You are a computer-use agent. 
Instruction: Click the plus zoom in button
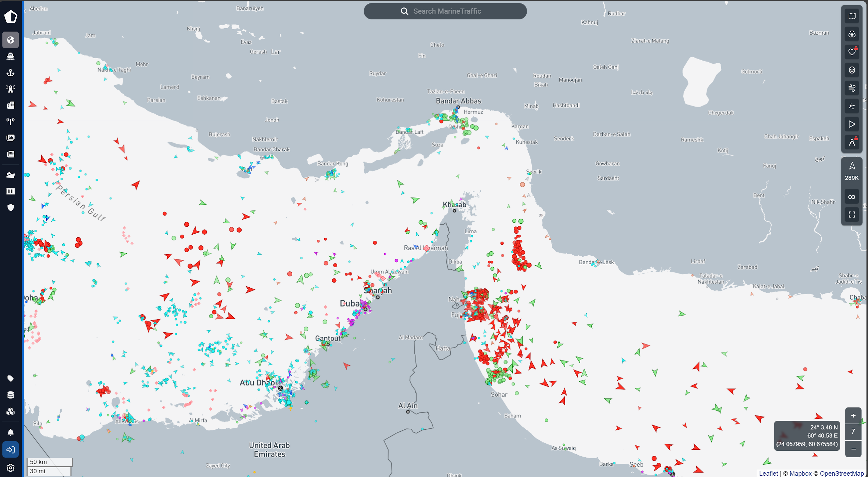(853, 415)
